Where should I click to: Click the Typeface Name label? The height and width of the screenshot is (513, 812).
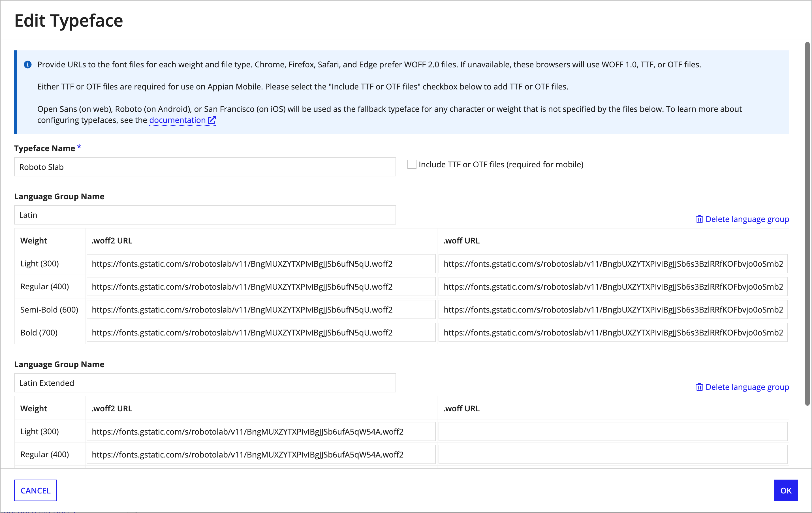point(44,148)
